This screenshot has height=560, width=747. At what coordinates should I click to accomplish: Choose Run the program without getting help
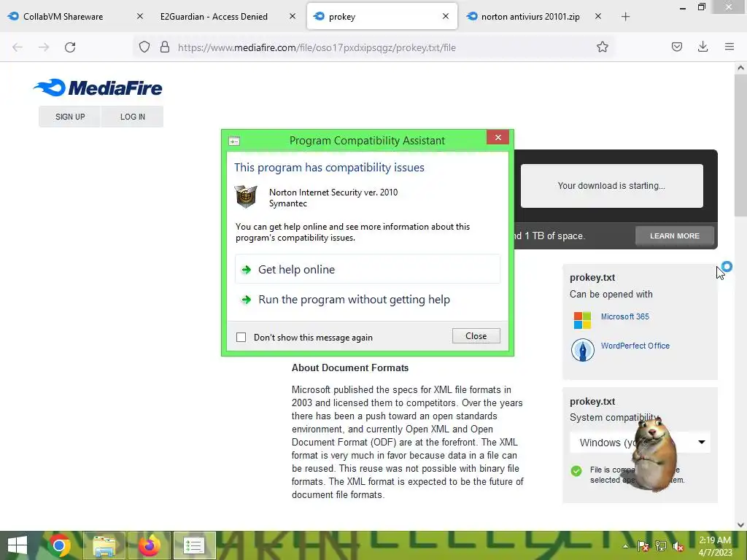[368, 300]
